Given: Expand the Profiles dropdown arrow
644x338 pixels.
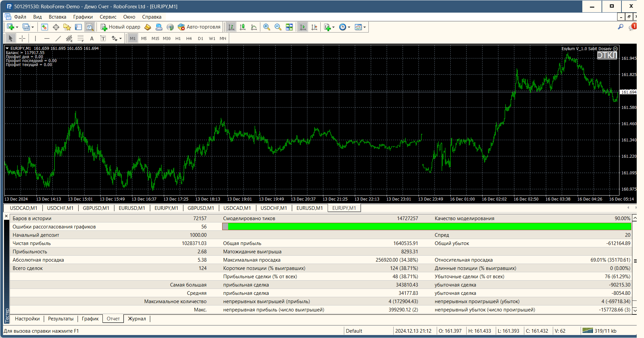Looking at the screenshot, I should click(x=32, y=28).
